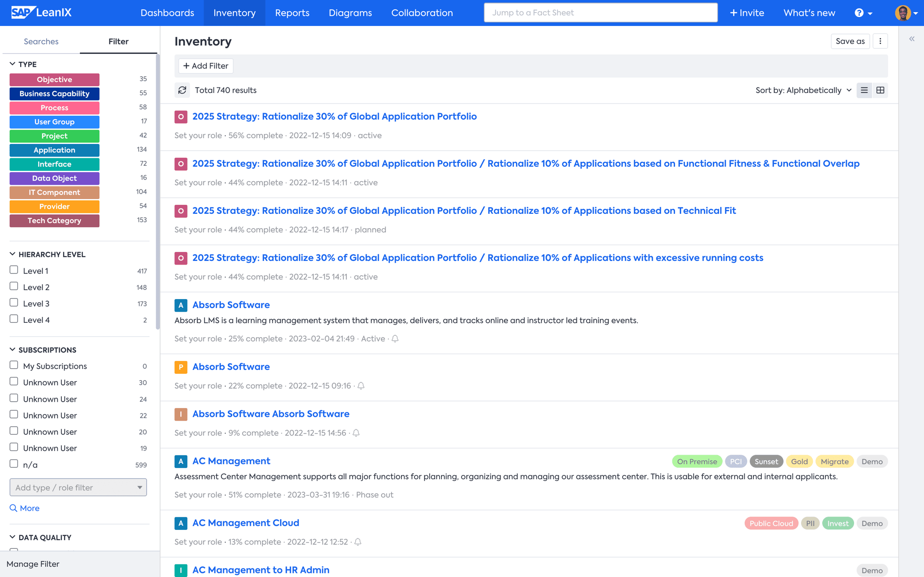Collapse the right side panel chevrons
This screenshot has width=924, height=577.
point(911,39)
